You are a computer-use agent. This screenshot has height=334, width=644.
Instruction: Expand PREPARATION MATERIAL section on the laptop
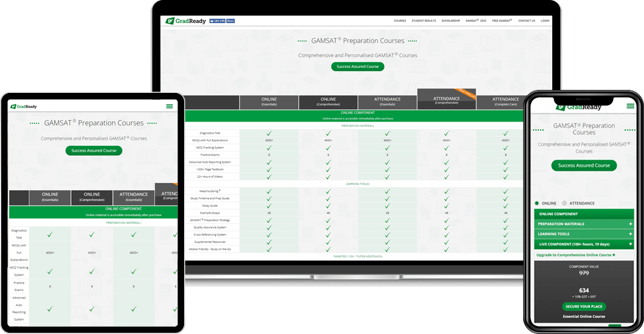click(358, 126)
